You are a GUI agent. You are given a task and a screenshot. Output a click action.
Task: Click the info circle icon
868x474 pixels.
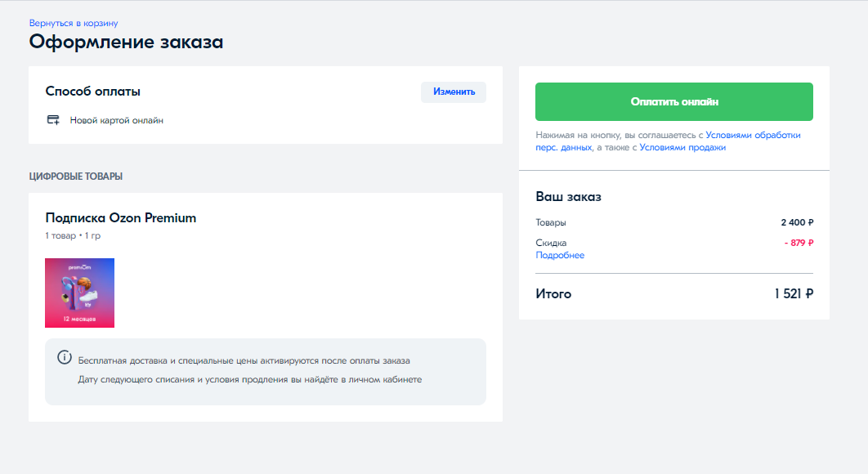click(64, 357)
